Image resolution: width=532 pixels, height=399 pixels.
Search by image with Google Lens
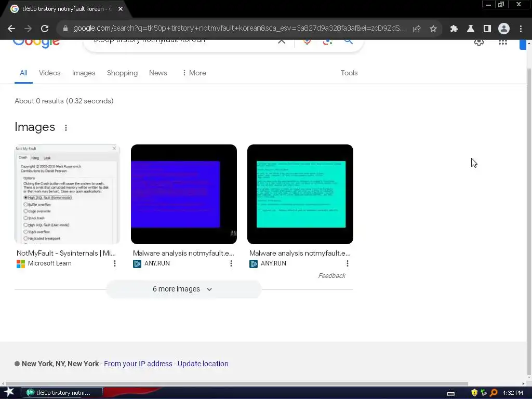[x=327, y=42]
